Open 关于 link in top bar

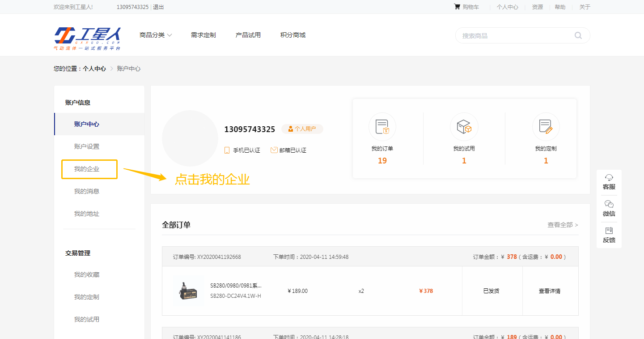(x=585, y=7)
